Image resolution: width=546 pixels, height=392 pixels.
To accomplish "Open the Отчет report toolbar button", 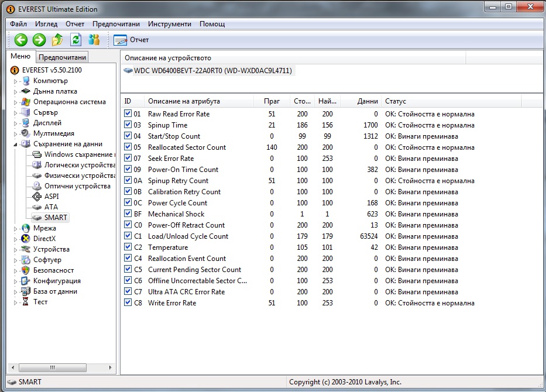I will [x=131, y=40].
